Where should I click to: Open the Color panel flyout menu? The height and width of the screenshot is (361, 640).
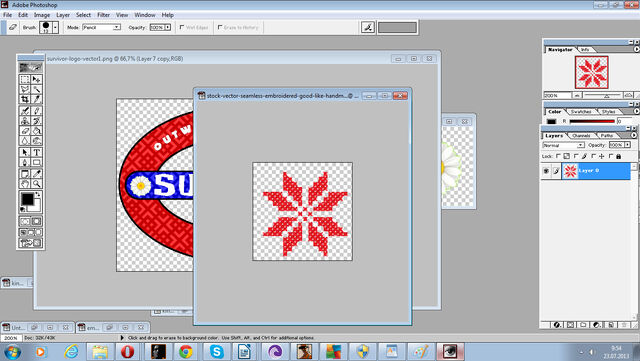click(x=636, y=111)
